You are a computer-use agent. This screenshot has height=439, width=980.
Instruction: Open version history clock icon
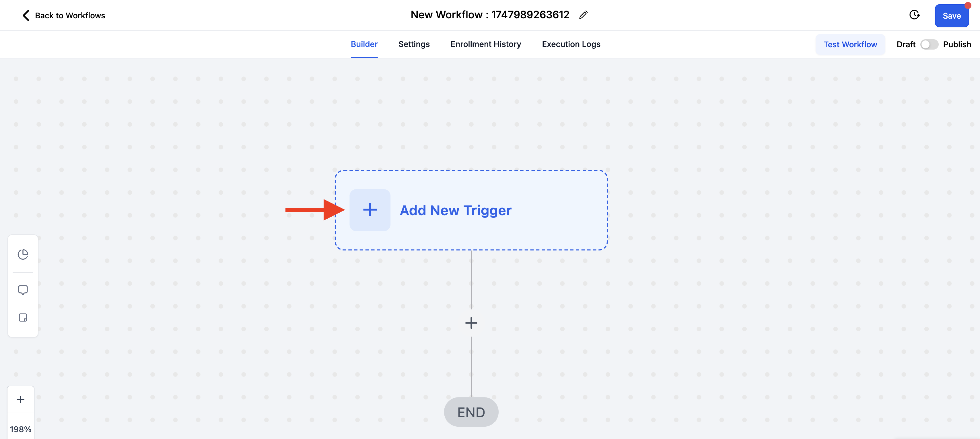pyautogui.click(x=914, y=15)
